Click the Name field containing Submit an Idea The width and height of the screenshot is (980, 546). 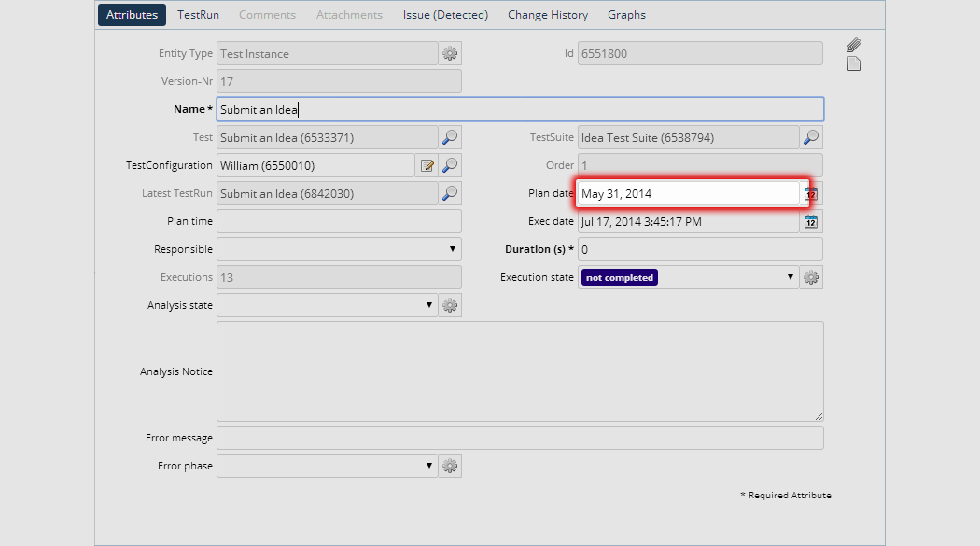click(521, 109)
